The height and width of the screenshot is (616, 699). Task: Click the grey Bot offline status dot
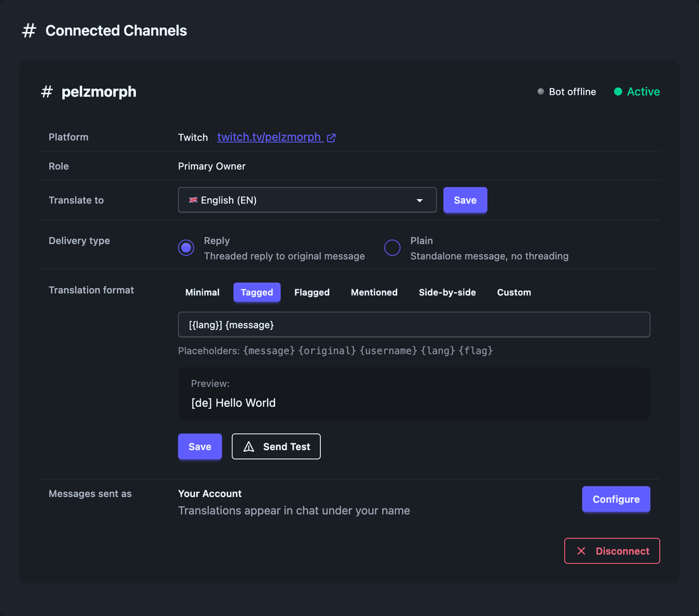click(x=541, y=92)
